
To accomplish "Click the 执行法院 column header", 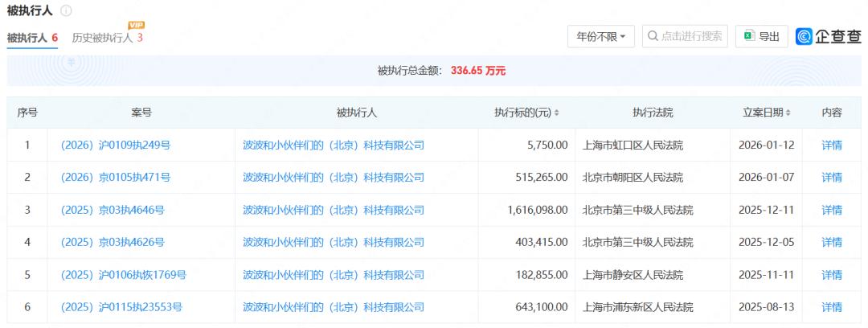I will [653, 113].
